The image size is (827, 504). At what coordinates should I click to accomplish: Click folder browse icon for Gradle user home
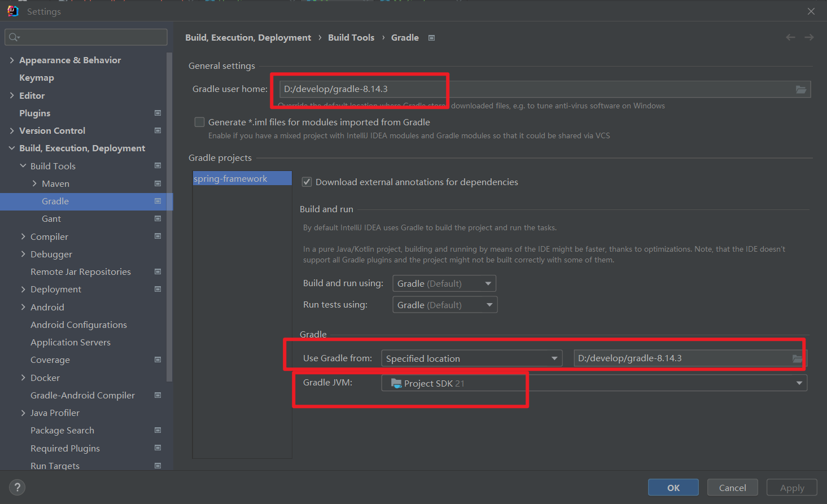800,90
